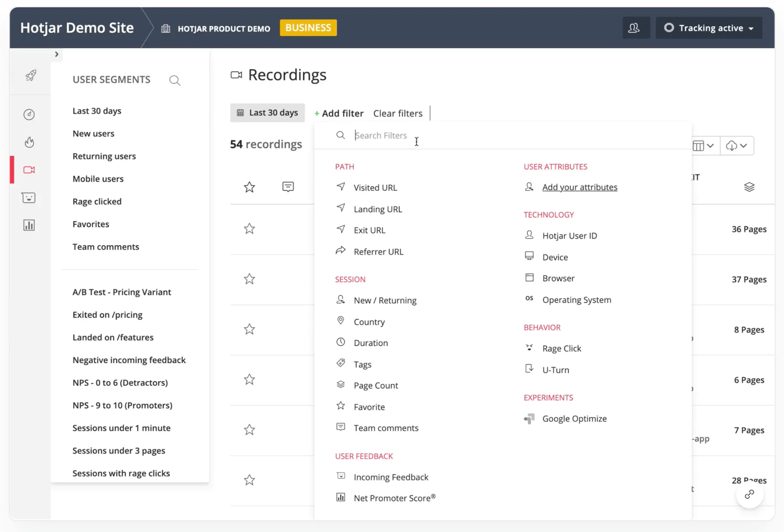This screenshot has height=532, width=784.
Task: Click the Add filter button
Action: pyautogui.click(x=339, y=113)
